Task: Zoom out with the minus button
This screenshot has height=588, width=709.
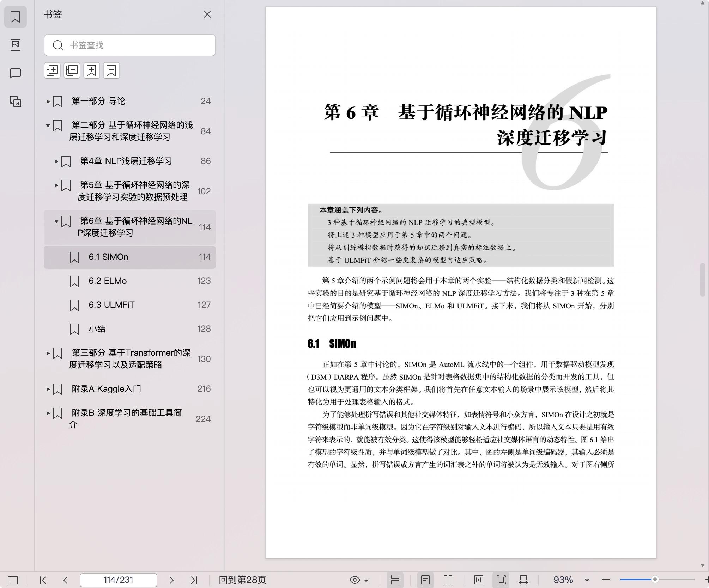Action: tap(606, 580)
